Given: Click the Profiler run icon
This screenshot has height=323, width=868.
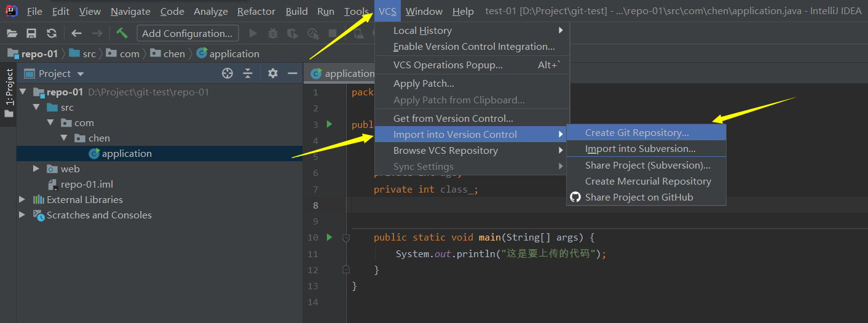Looking at the screenshot, I should pyautogui.click(x=313, y=33).
